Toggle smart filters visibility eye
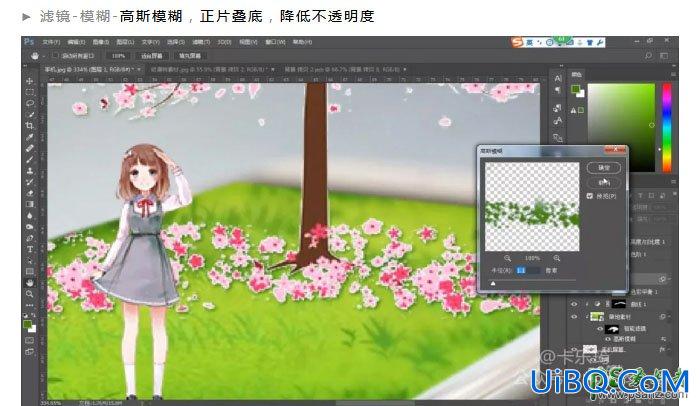 tap(600, 329)
